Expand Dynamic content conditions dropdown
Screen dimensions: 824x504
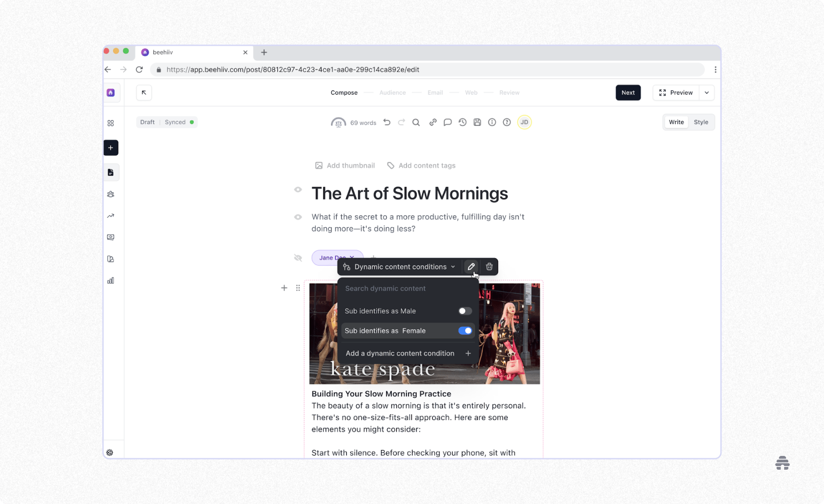(x=400, y=267)
